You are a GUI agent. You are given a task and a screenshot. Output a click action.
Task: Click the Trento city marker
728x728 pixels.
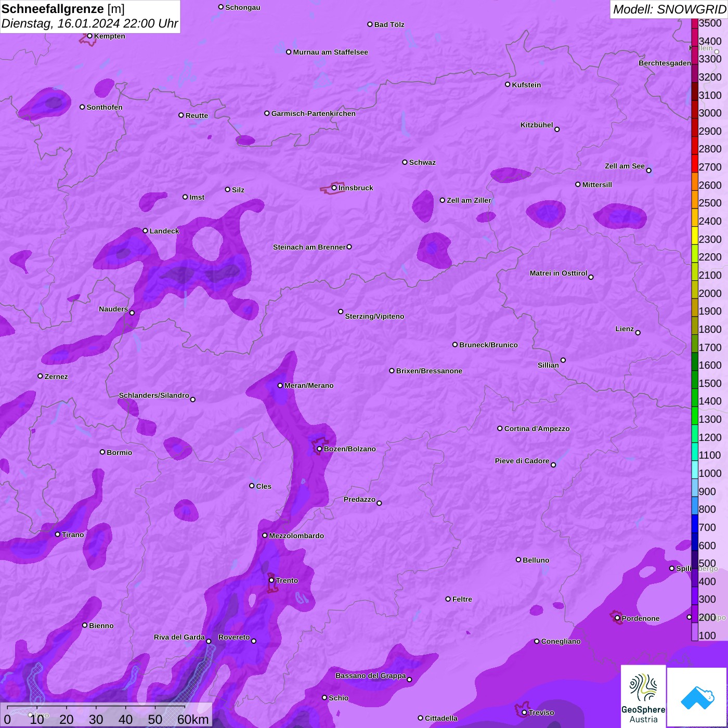[271, 580]
